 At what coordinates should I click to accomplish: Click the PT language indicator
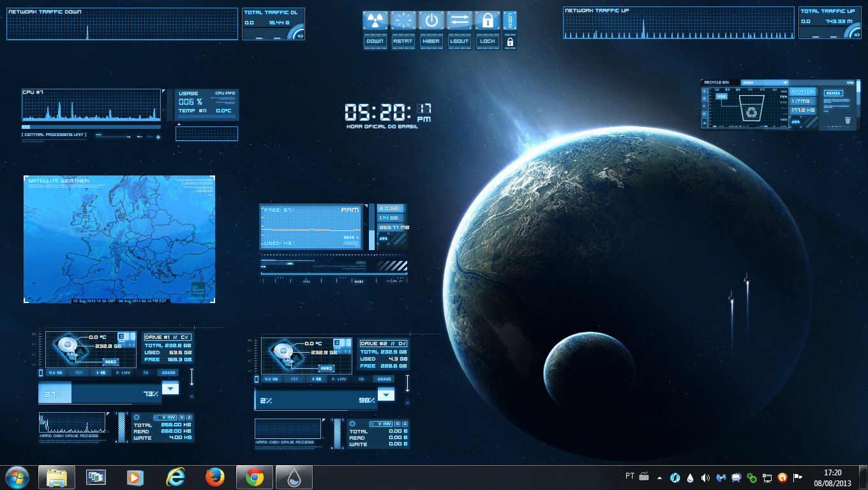630,476
